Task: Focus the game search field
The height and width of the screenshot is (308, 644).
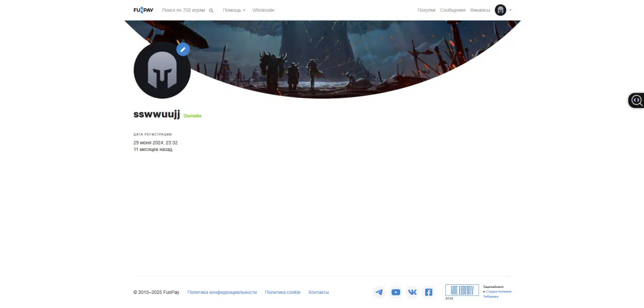Action: click(x=184, y=10)
